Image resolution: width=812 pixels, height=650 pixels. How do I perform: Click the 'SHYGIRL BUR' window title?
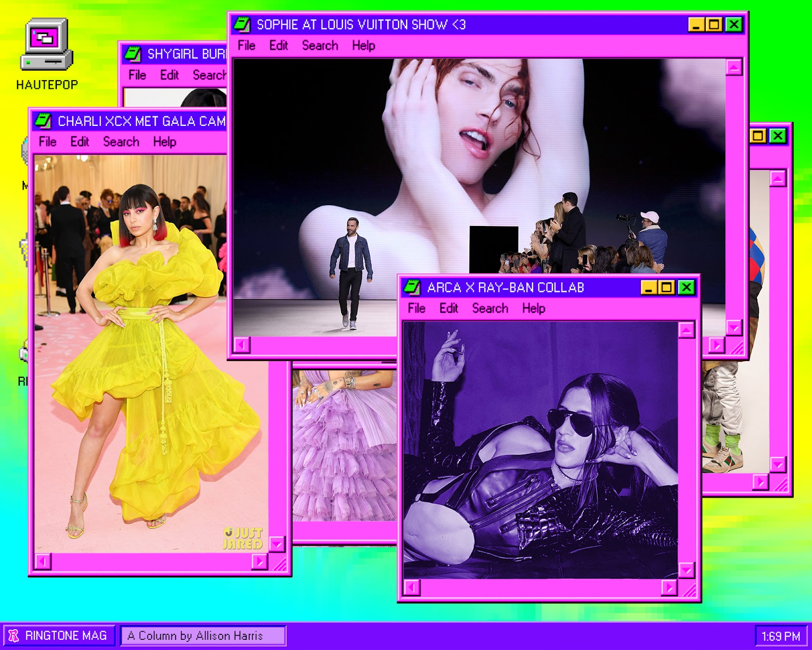[x=187, y=54]
